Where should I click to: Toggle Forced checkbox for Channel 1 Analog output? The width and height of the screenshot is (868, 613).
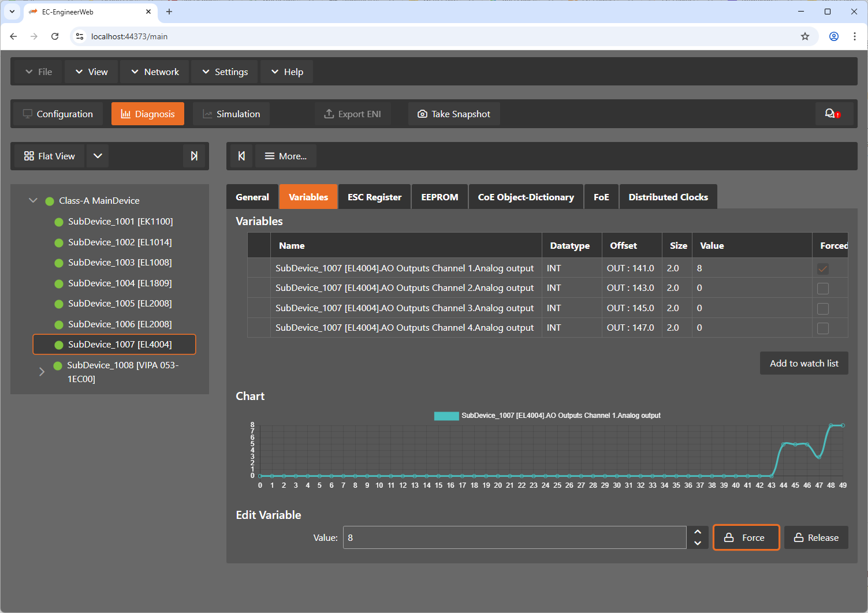823,268
